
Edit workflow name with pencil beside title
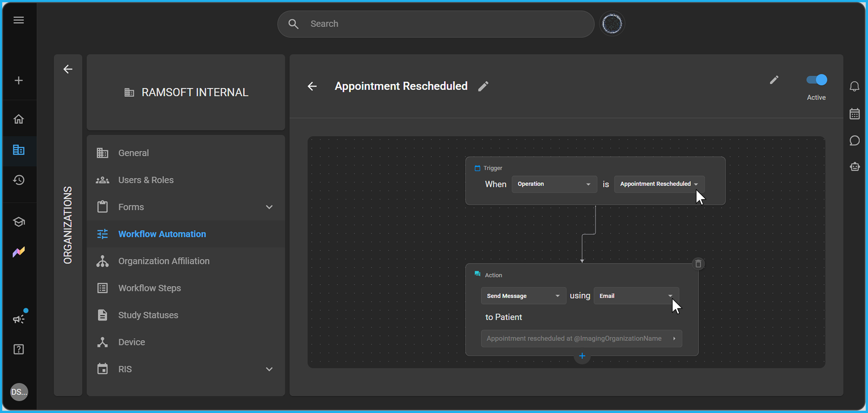click(483, 86)
